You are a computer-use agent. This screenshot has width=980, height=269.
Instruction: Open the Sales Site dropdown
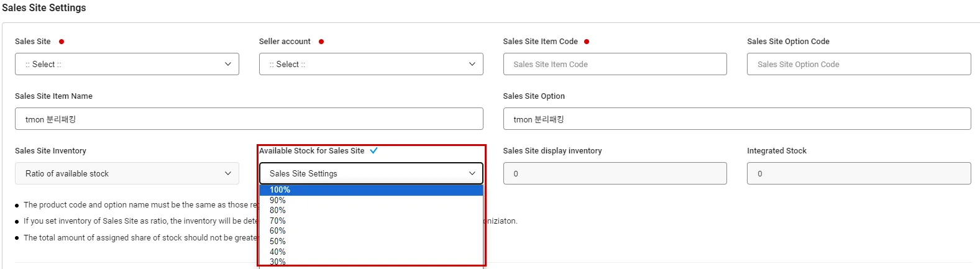[127, 64]
